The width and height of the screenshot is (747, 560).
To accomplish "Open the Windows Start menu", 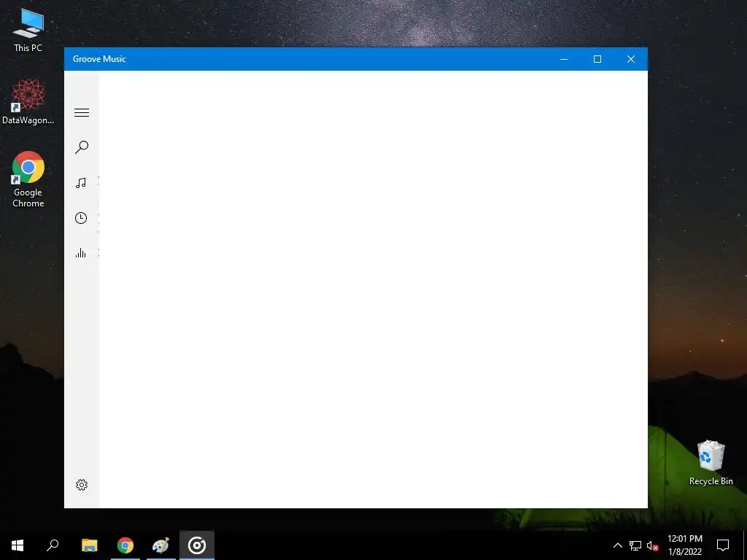I will (18, 545).
